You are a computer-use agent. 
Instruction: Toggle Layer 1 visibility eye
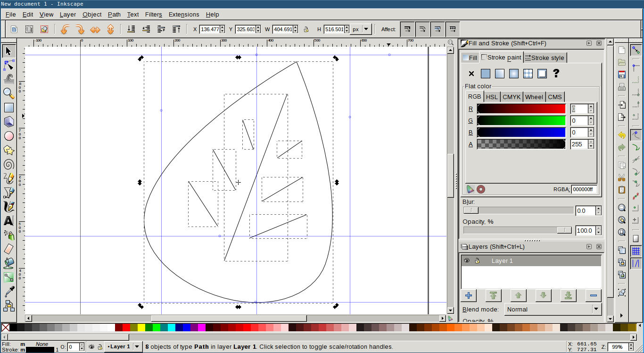pyautogui.click(x=467, y=261)
